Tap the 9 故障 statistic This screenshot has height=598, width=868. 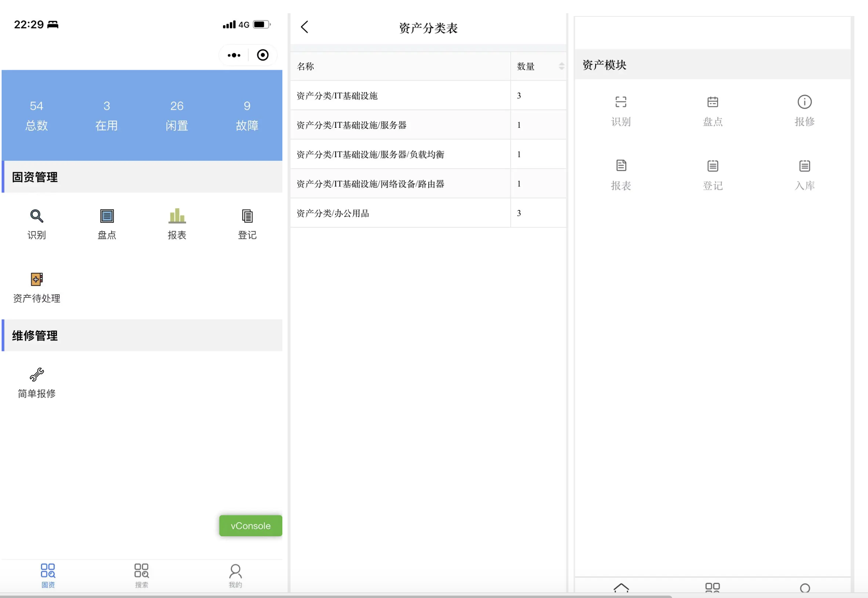247,115
